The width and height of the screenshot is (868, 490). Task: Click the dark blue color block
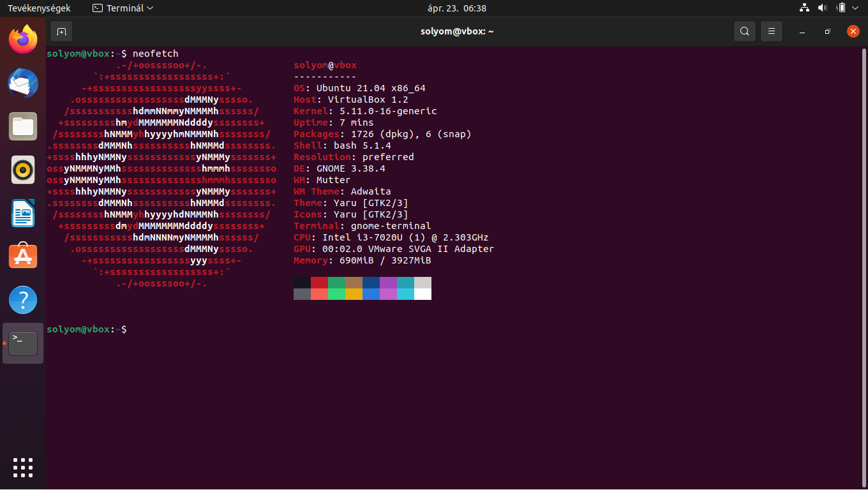[371, 283]
